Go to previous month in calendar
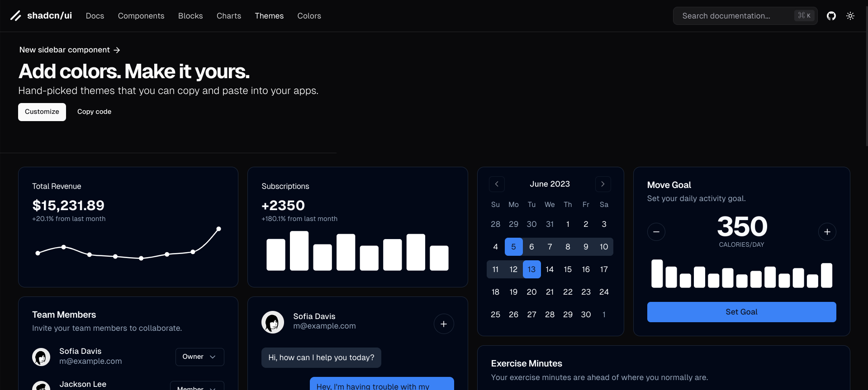This screenshot has width=868, height=390. pyautogui.click(x=497, y=184)
